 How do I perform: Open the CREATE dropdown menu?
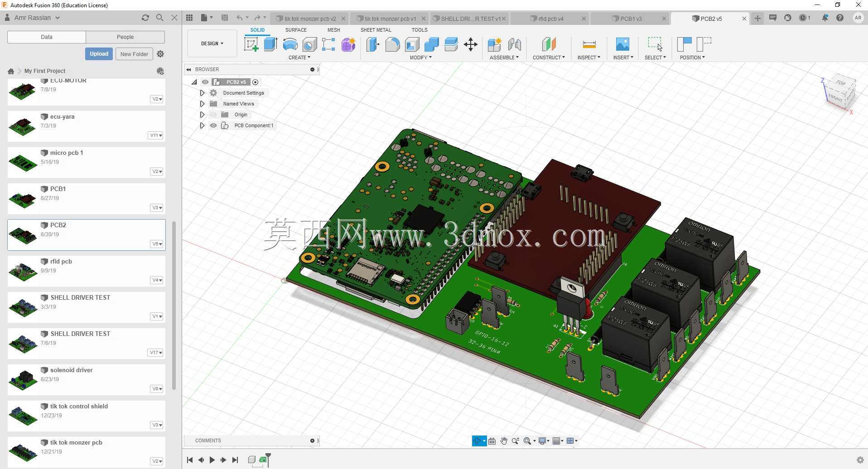coord(299,57)
